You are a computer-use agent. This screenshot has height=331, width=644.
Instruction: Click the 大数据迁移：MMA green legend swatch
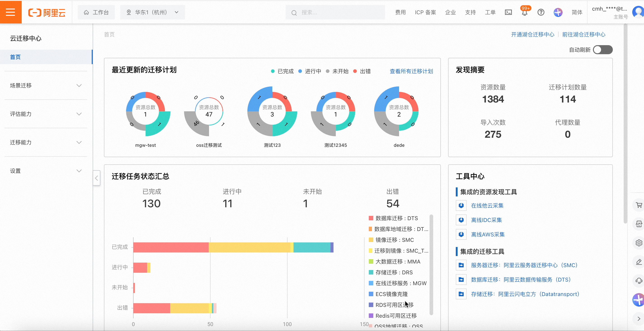coord(371,261)
